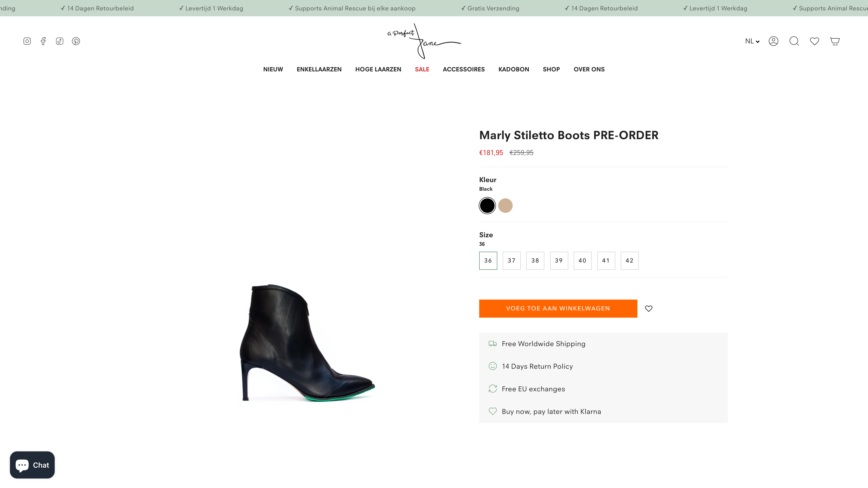868x488 pixels.
Task: Select the beige color swatch
Action: pyautogui.click(x=505, y=205)
